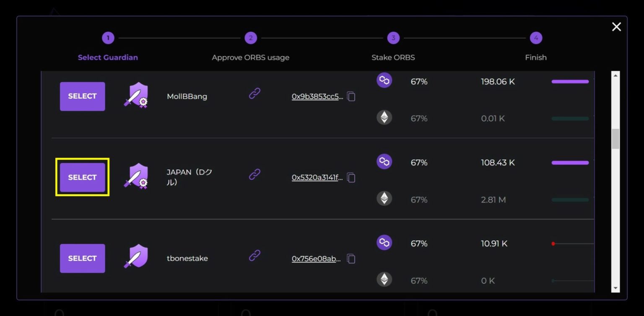Open JAPAN guardian's address 0x5320a3141f
This screenshot has height=316, width=644.
coord(317,177)
